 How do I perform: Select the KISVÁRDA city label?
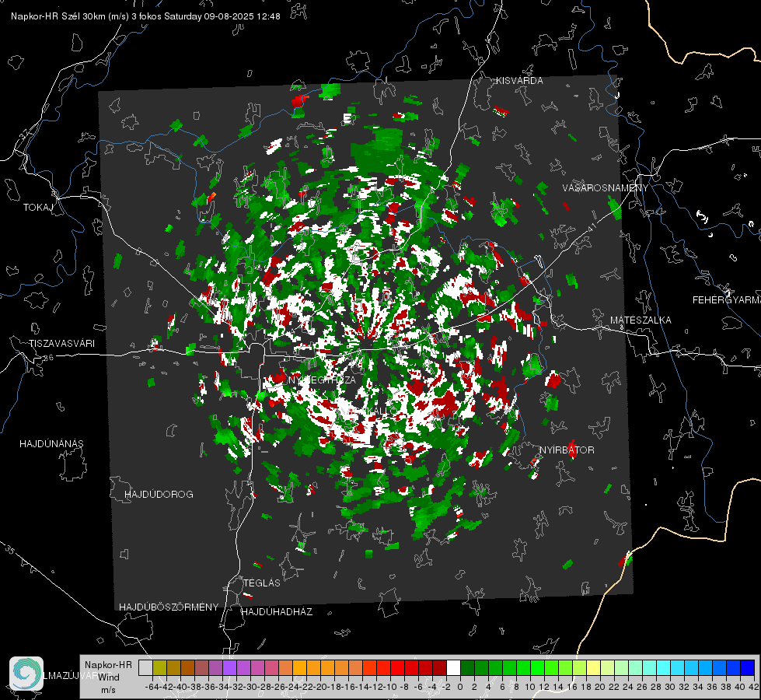pos(519,81)
